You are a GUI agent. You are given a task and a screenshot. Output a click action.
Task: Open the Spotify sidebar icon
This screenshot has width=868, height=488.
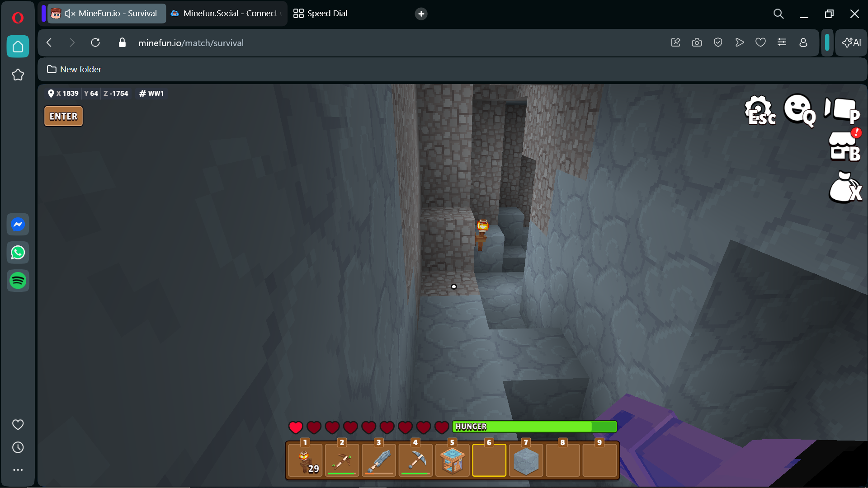tap(18, 281)
